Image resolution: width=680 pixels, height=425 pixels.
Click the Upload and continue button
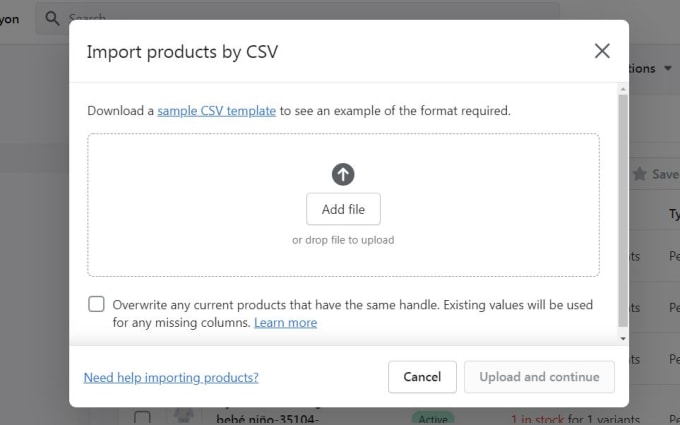click(x=539, y=377)
